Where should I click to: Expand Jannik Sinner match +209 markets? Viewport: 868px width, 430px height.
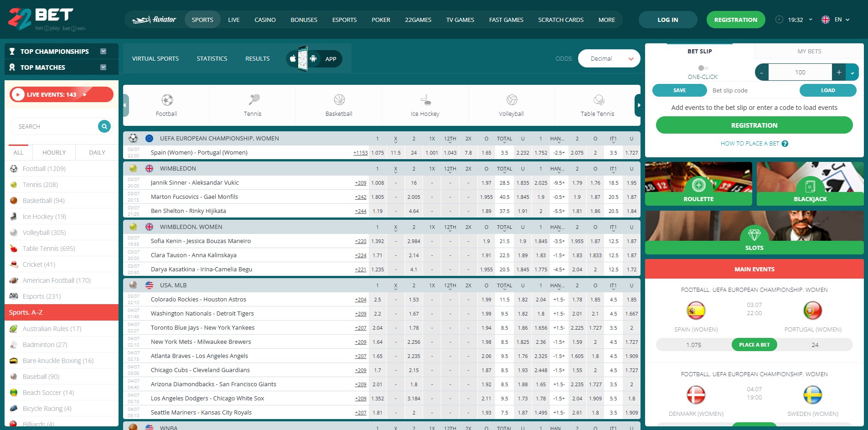[x=361, y=183]
